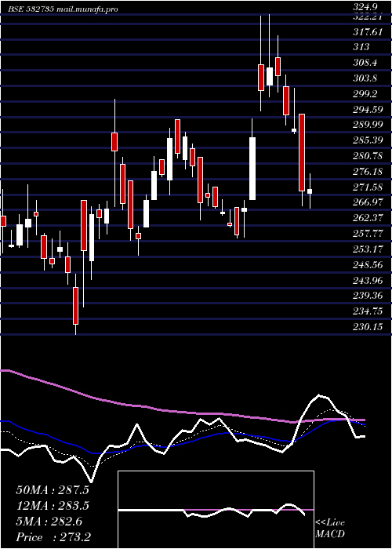Click the 248.56 price axis label
This screenshot has height=549, width=392.
368,264
